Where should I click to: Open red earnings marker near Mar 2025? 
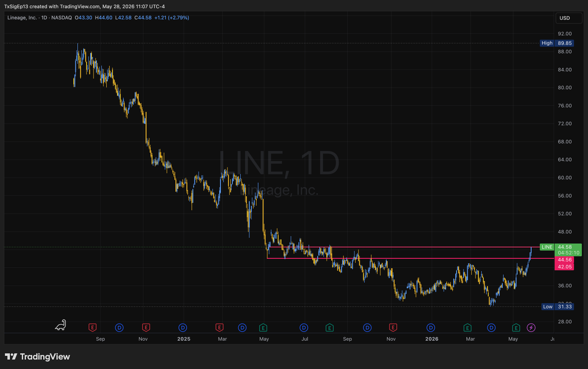(220, 327)
